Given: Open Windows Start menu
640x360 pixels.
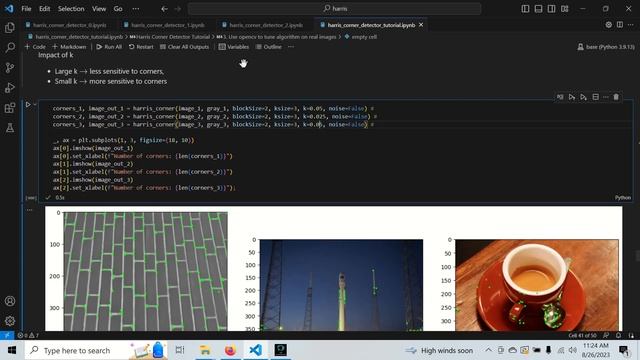Looking at the screenshot, I should [11, 350].
